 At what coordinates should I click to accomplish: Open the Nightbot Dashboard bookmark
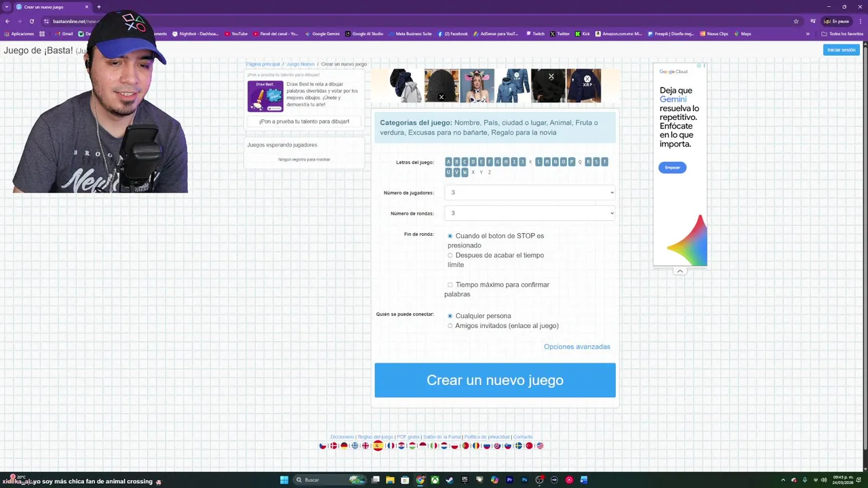click(195, 33)
